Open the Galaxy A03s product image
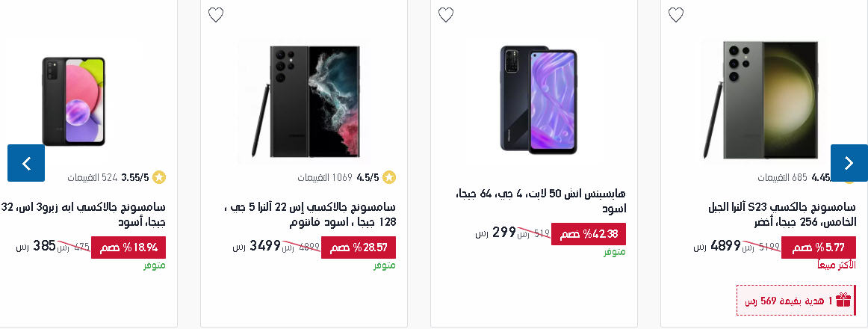The width and height of the screenshot is (868, 329). 74,102
